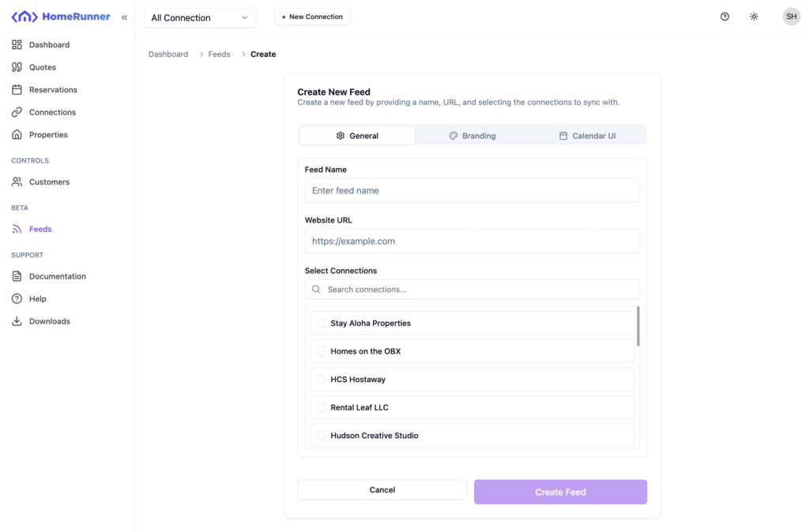Go to Quotes via sidebar icon
Screen dimensions: 809x532
point(17,67)
